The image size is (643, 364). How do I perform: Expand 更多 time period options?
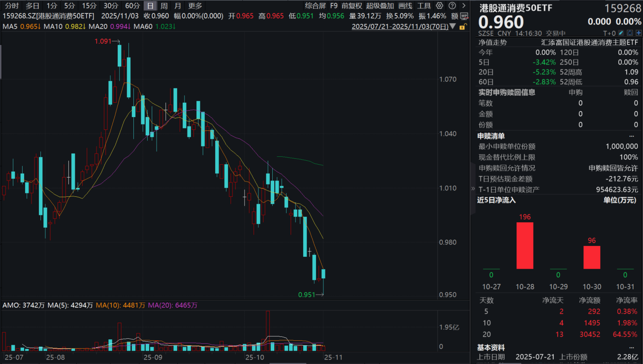click(x=195, y=6)
